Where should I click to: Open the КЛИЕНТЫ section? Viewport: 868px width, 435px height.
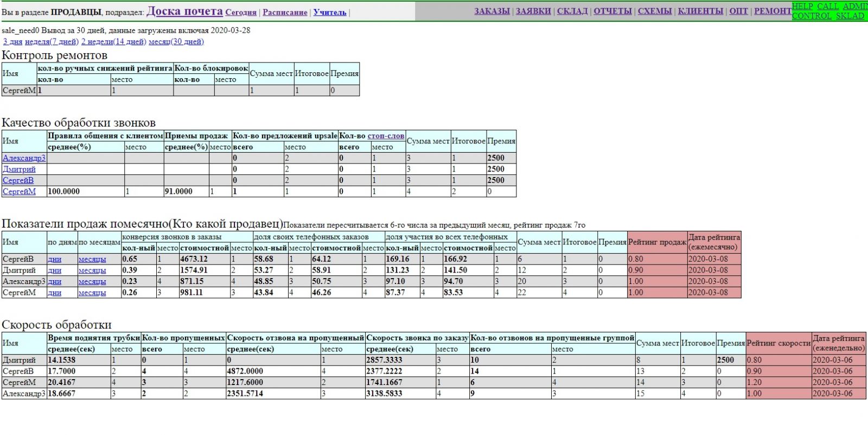tap(699, 11)
